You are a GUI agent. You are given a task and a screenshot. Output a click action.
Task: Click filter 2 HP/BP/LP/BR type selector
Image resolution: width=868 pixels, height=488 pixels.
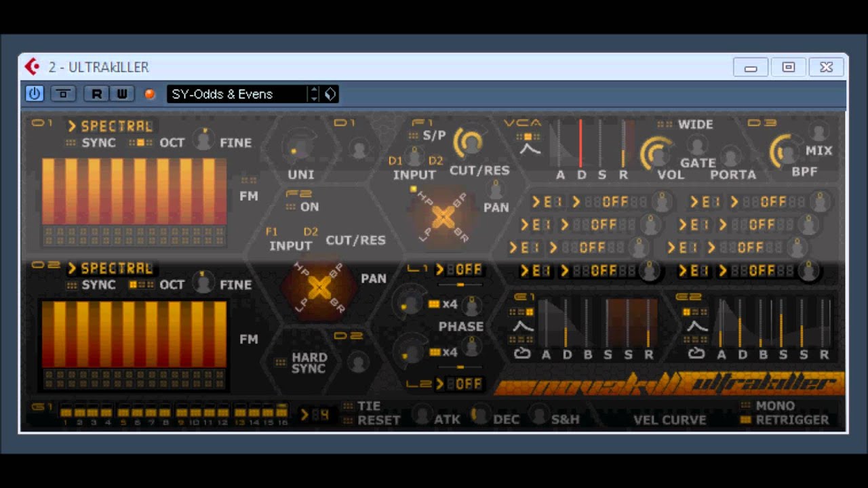point(319,288)
